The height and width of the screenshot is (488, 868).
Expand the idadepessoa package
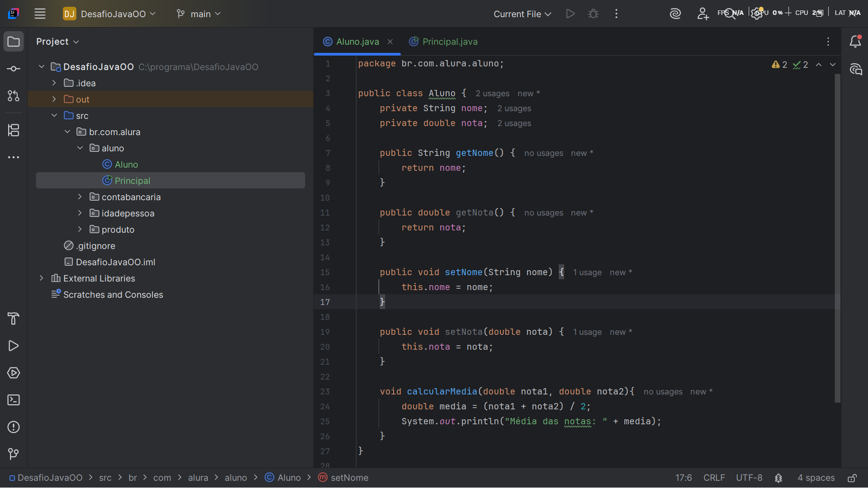pos(80,213)
